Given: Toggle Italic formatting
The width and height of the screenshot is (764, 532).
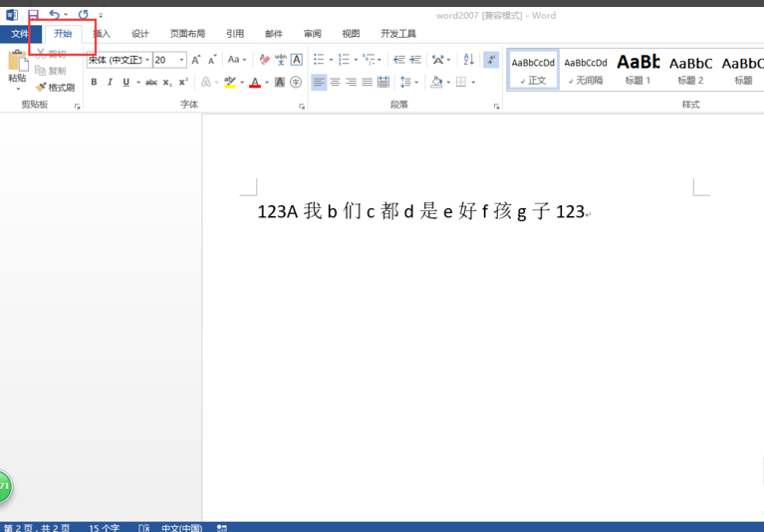Looking at the screenshot, I should [110, 83].
